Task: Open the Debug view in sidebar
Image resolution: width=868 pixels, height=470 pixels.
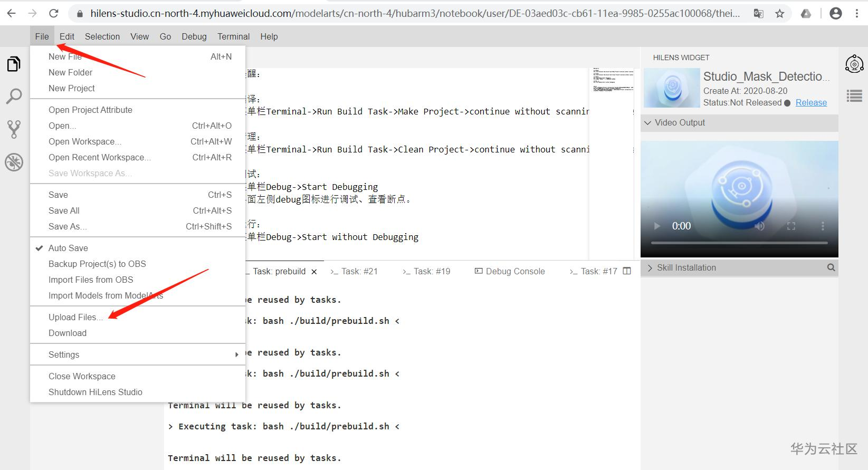Action: [x=14, y=162]
